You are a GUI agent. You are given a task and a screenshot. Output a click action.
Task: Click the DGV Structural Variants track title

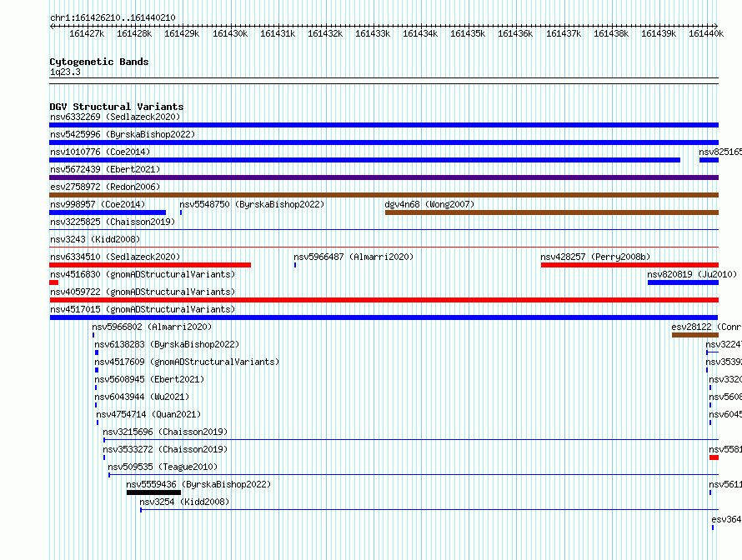[117, 107]
